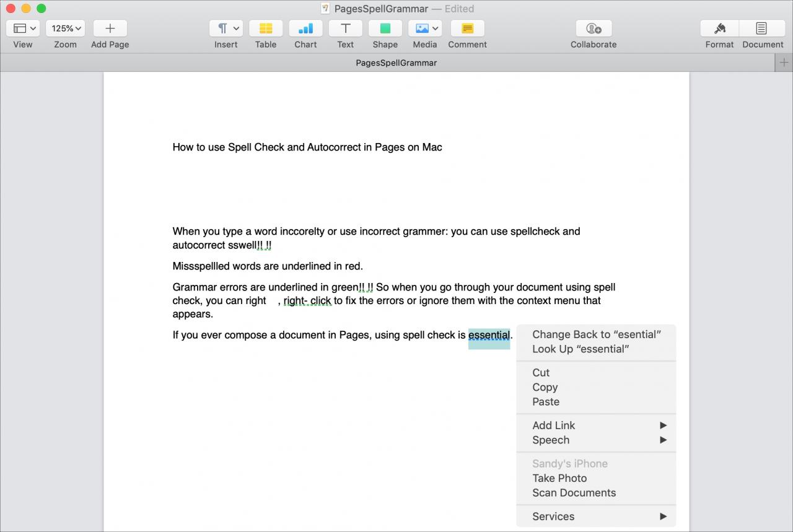Add a Text box
This screenshot has width=793, height=532.
[345, 28]
